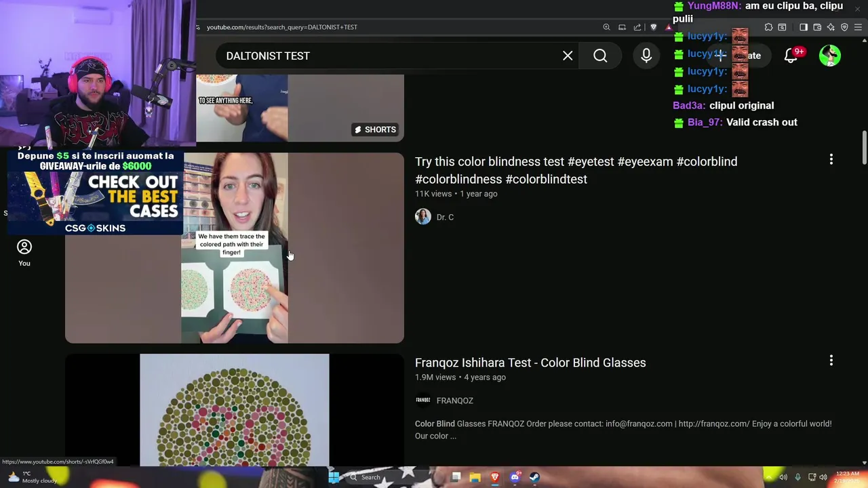Click the CSGOSKINS giveaway banner

[x=95, y=192]
